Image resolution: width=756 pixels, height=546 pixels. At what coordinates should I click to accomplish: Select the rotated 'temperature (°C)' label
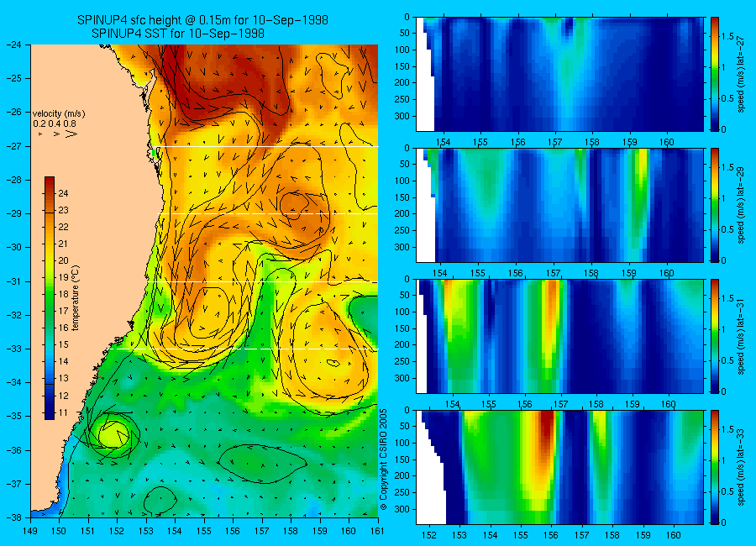point(76,297)
